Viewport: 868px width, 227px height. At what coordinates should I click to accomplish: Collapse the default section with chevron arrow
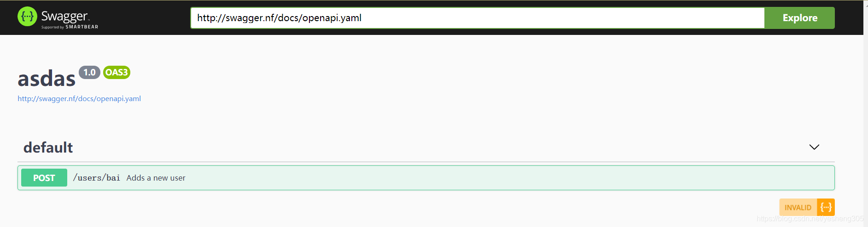[x=814, y=147]
